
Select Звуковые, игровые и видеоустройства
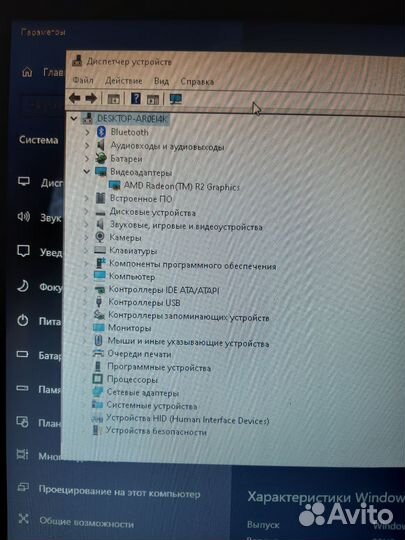pyautogui.click(x=186, y=226)
